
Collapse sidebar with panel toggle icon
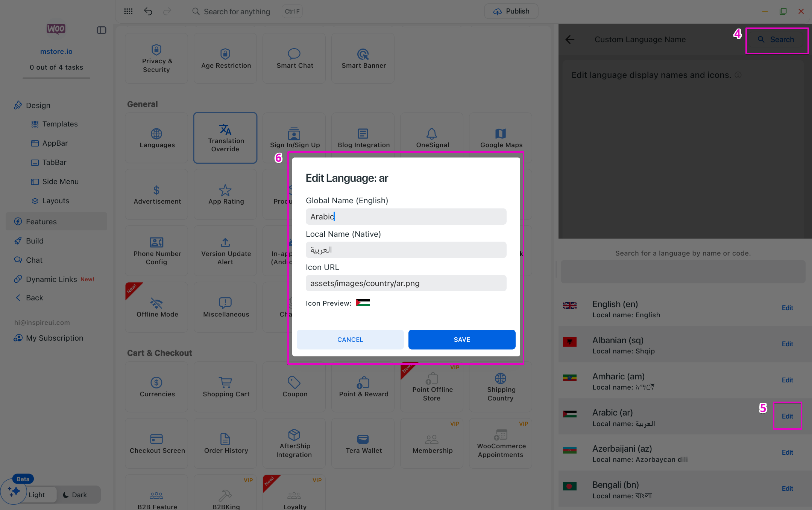102,30
